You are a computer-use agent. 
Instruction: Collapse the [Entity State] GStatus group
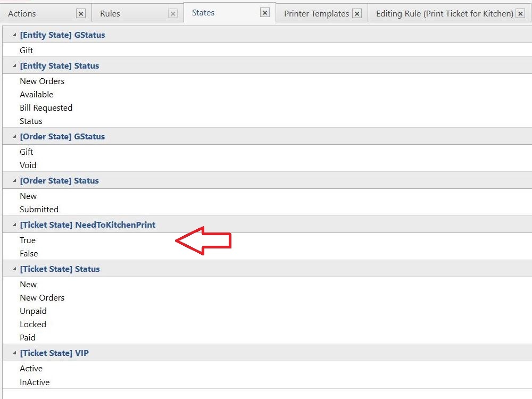[x=14, y=35]
